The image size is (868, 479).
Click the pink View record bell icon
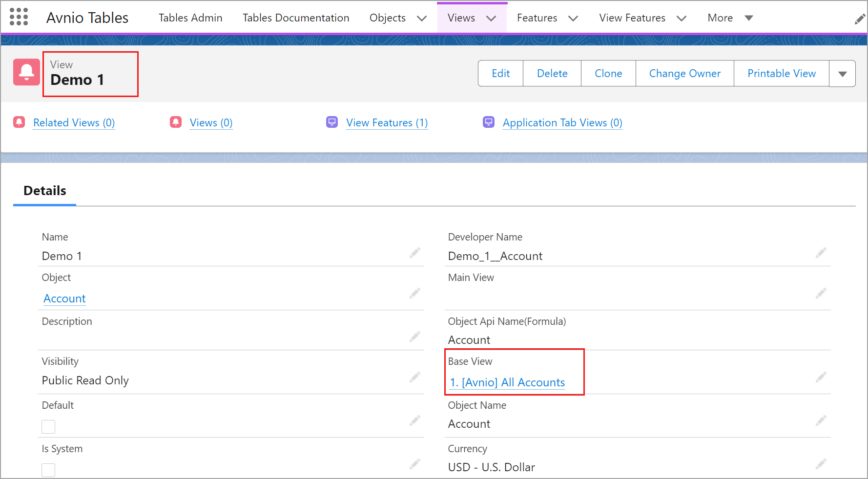tap(26, 72)
